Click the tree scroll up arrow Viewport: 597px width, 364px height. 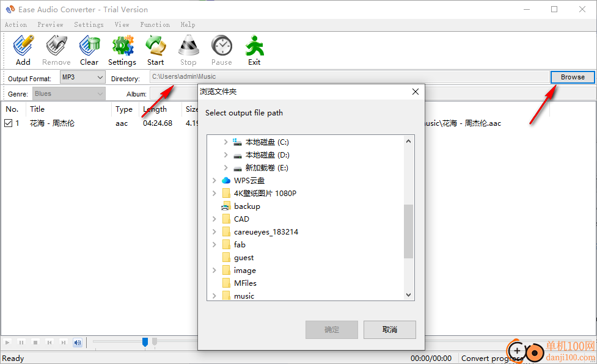409,141
